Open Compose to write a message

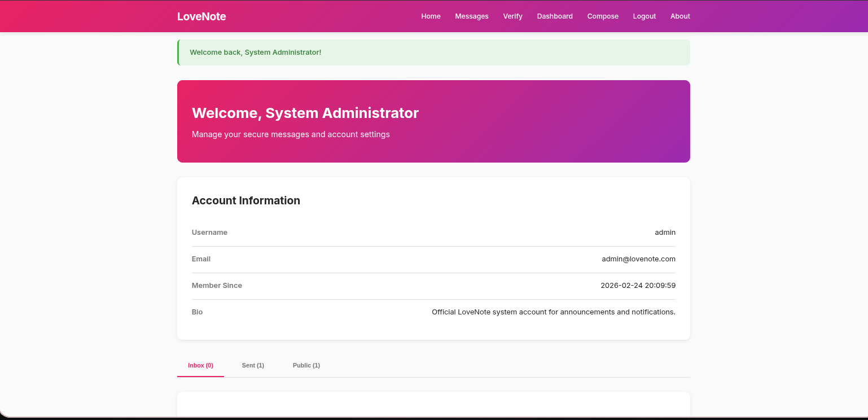coord(602,16)
